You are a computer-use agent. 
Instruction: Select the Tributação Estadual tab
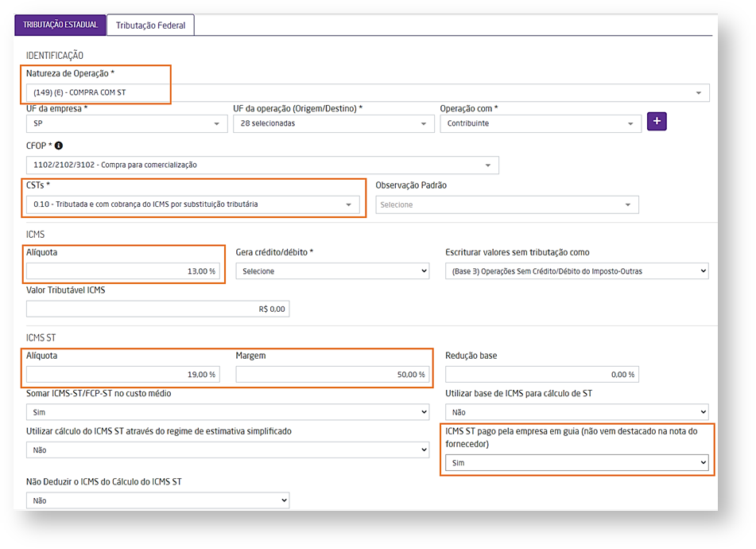(60, 25)
